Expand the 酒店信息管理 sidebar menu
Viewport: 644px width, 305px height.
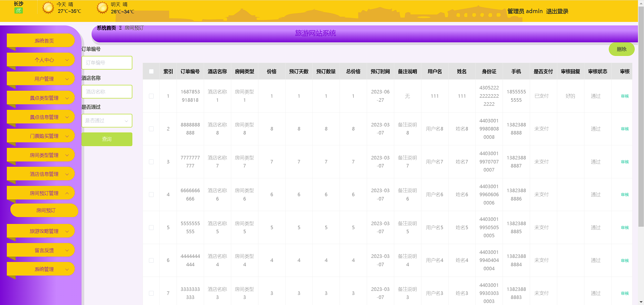click(44, 174)
